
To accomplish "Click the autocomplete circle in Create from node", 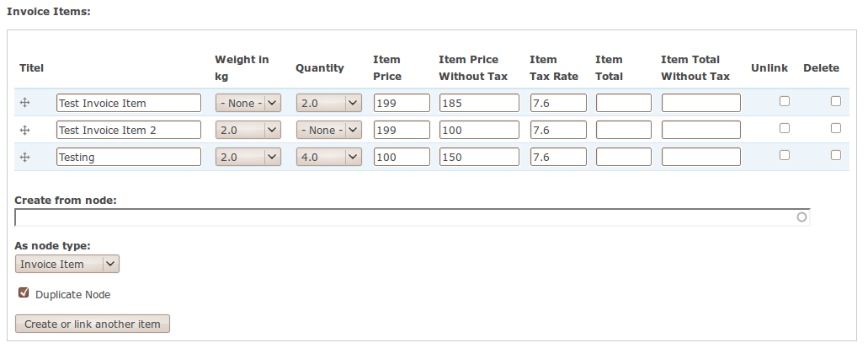I will pos(801,217).
